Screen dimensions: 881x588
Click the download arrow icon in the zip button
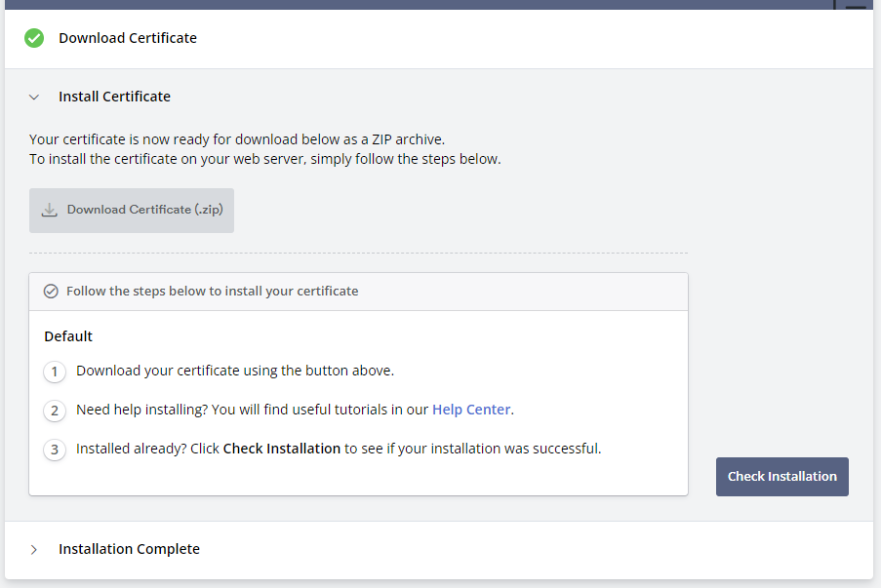50,210
